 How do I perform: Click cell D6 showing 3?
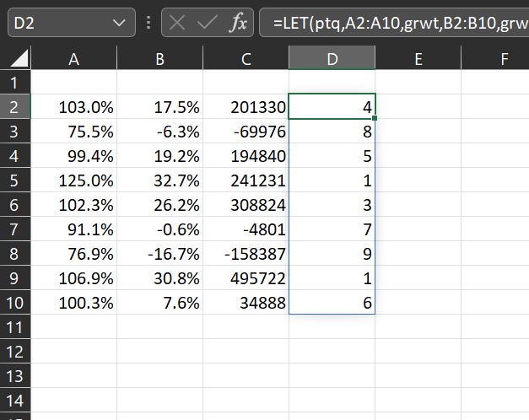point(332,204)
